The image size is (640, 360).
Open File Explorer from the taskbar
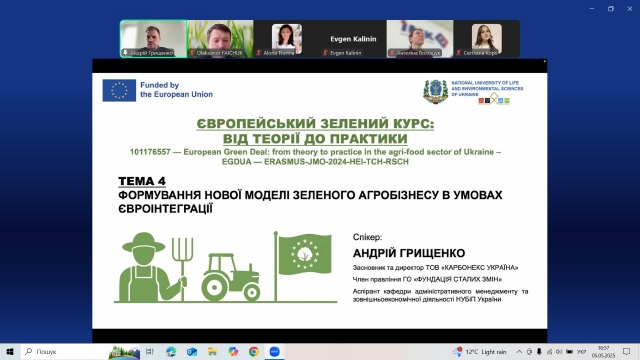click(212, 351)
